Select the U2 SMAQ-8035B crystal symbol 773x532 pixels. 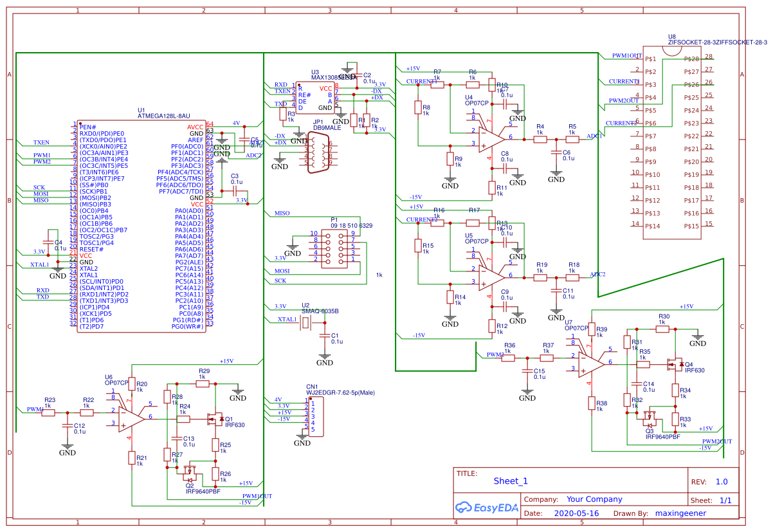click(x=304, y=323)
